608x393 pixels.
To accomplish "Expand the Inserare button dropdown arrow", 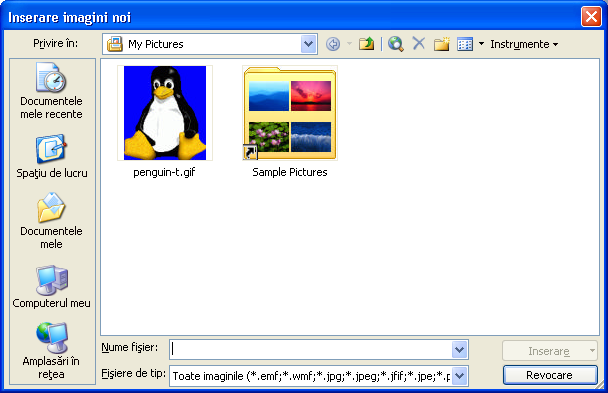I will click(592, 351).
